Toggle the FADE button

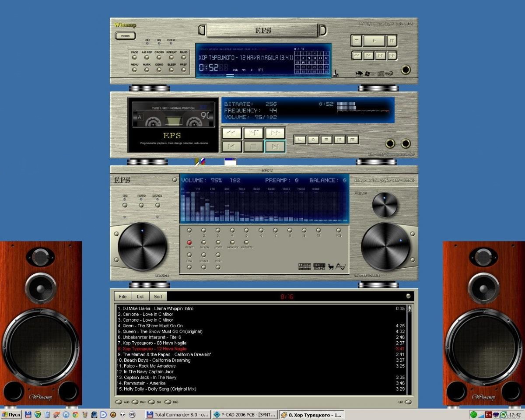pos(135,57)
